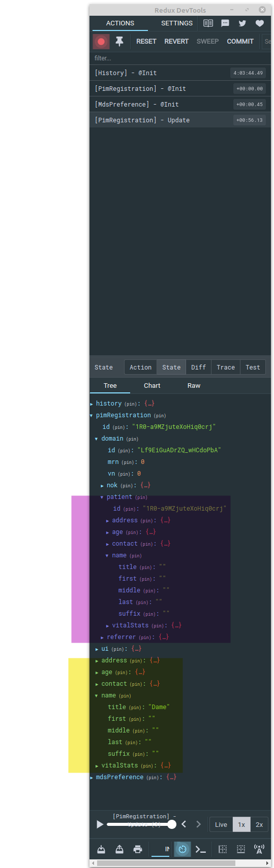Click the play button on the slider
274x868 pixels.
(x=100, y=824)
